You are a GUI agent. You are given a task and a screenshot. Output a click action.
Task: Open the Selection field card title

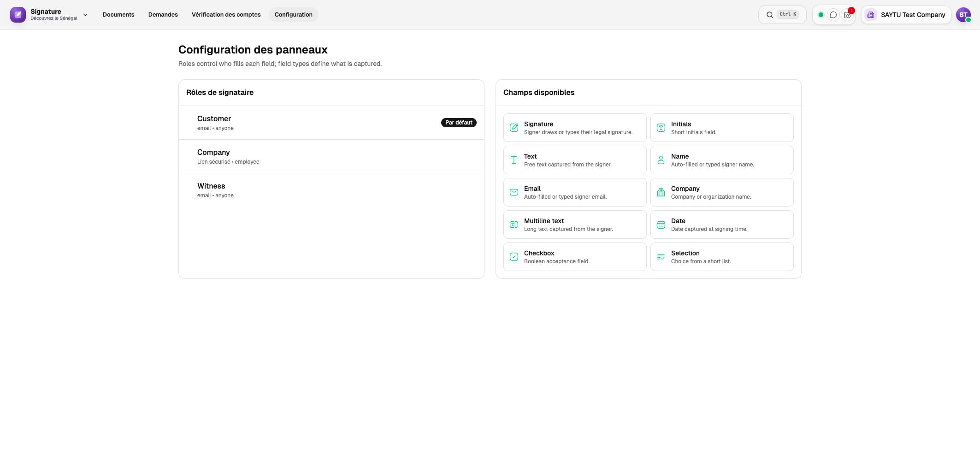685,253
